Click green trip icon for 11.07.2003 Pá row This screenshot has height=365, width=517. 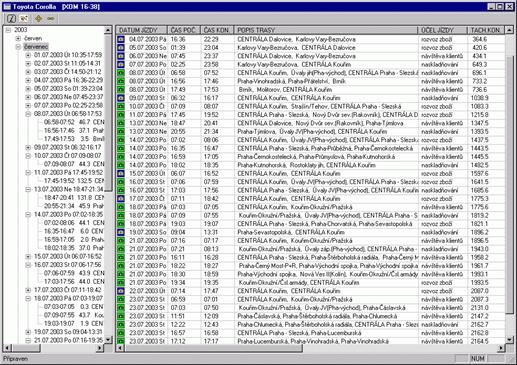[x=121, y=115]
